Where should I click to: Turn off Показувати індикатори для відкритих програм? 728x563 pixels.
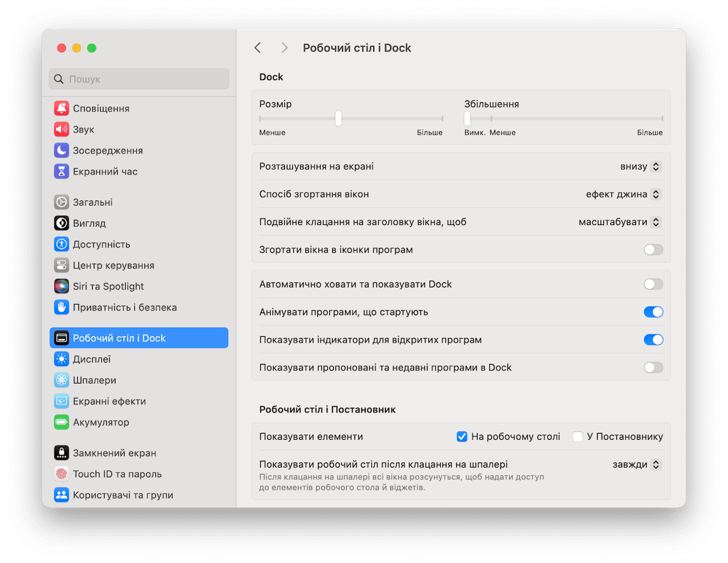tap(653, 340)
